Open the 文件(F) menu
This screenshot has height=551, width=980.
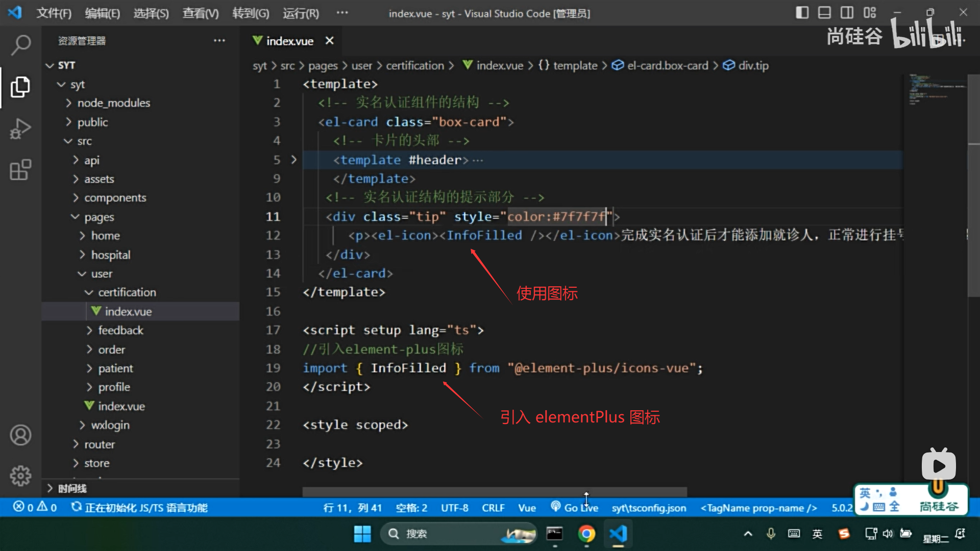click(54, 13)
